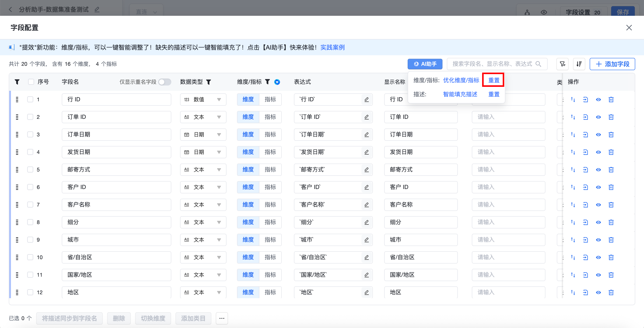The width and height of the screenshot is (644, 328).
Task: Switch 地区 row to 指标
Action: pyautogui.click(x=270, y=292)
